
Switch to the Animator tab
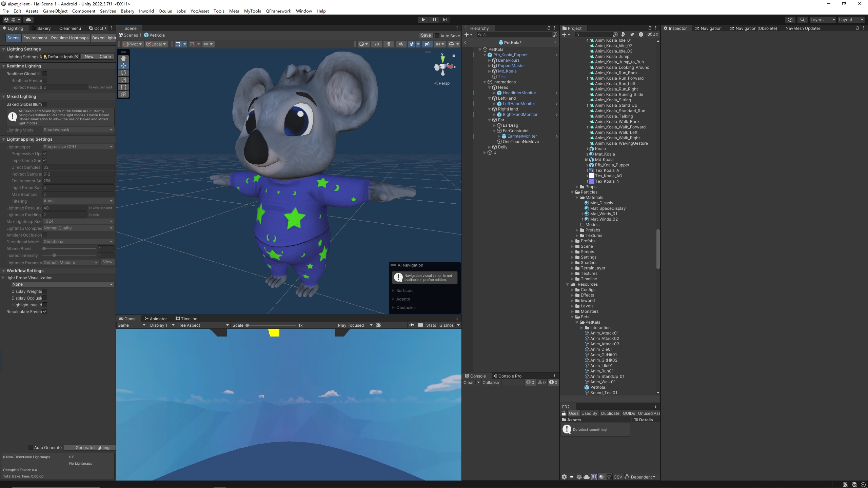(x=156, y=319)
